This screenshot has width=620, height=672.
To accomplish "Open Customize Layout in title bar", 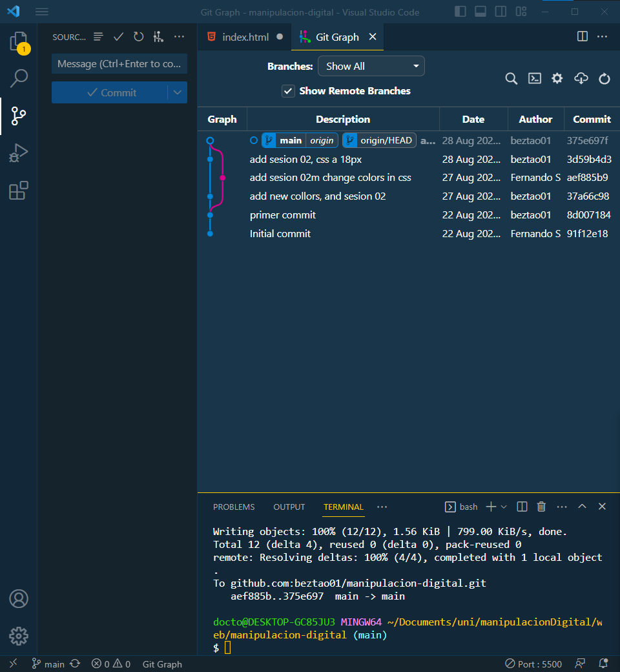I will tap(521, 12).
